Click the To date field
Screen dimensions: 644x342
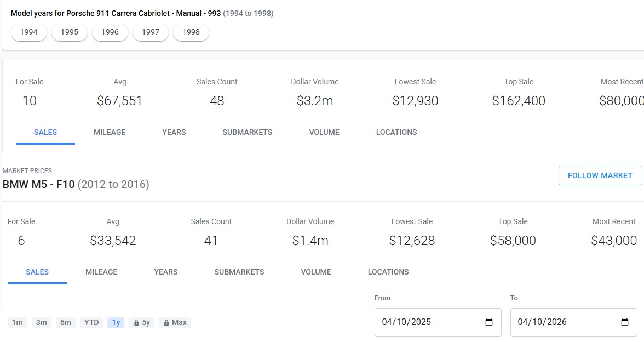(x=574, y=322)
